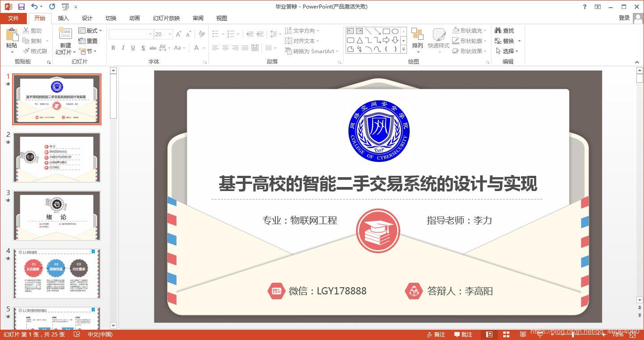Select slide 4 thumbnail
Viewport: 644px width, 340px height.
57,274
